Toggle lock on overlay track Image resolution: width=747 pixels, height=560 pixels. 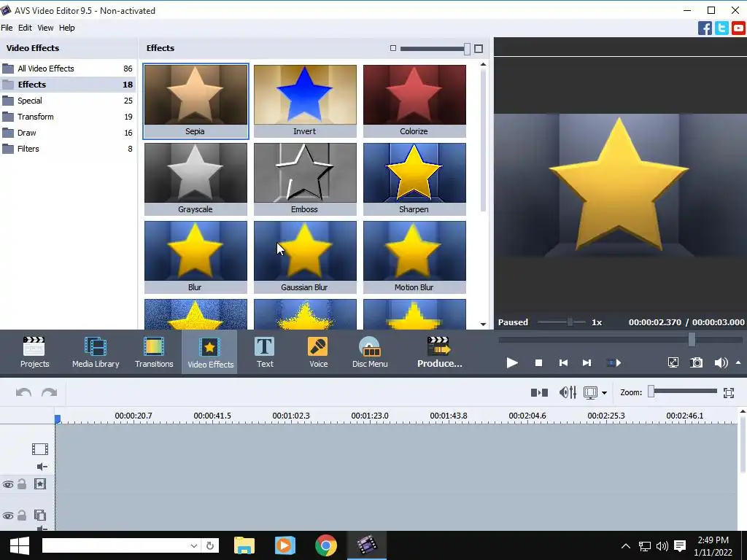click(x=22, y=516)
